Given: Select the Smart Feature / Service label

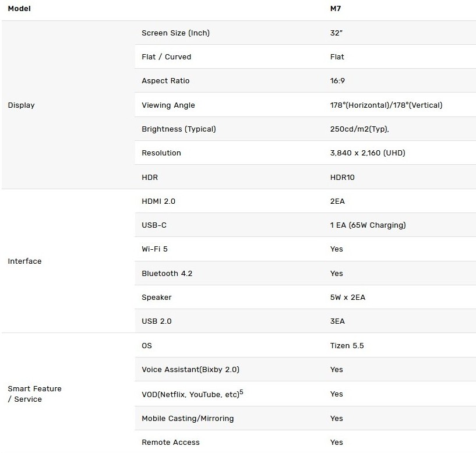Looking at the screenshot, I should tap(34, 394).
